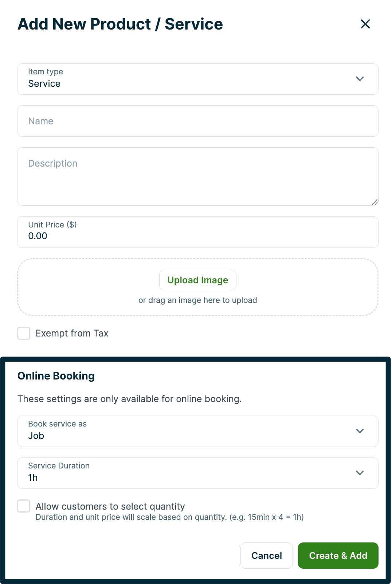392x584 pixels.
Task: Click the Name input field
Action: [x=197, y=121]
